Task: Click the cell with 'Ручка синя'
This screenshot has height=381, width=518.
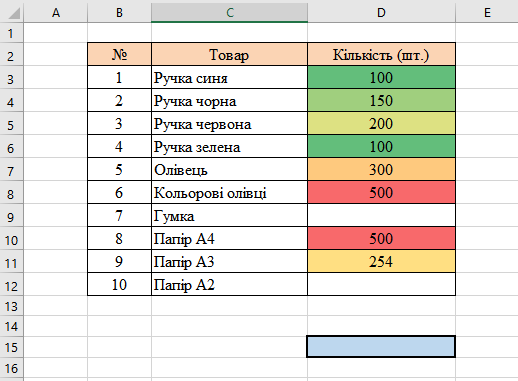Action: (x=229, y=77)
